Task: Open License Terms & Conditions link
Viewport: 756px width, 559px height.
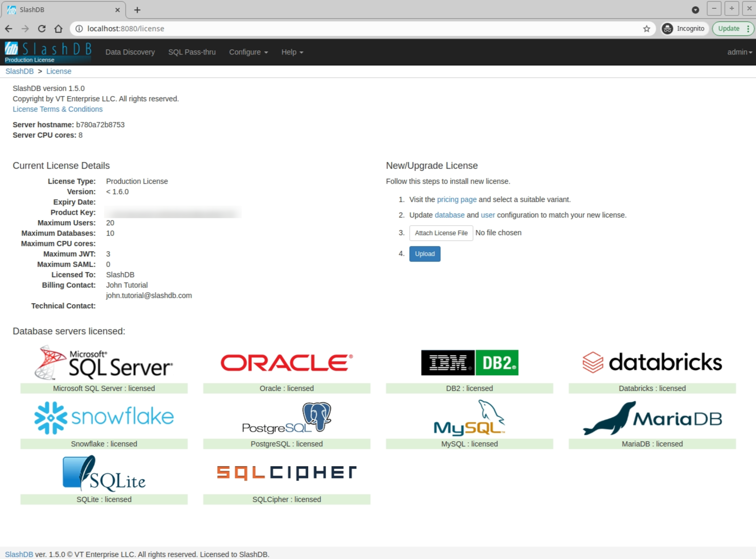Action: [58, 109]
